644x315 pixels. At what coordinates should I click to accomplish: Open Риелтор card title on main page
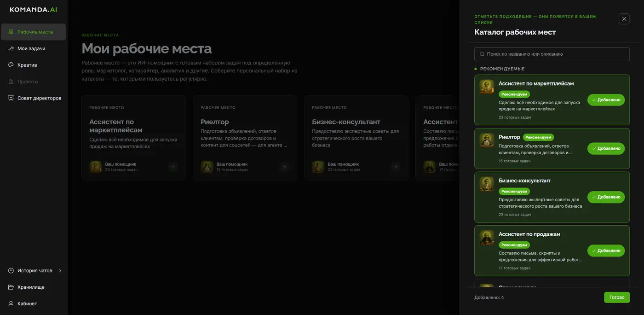pos(215,122)
